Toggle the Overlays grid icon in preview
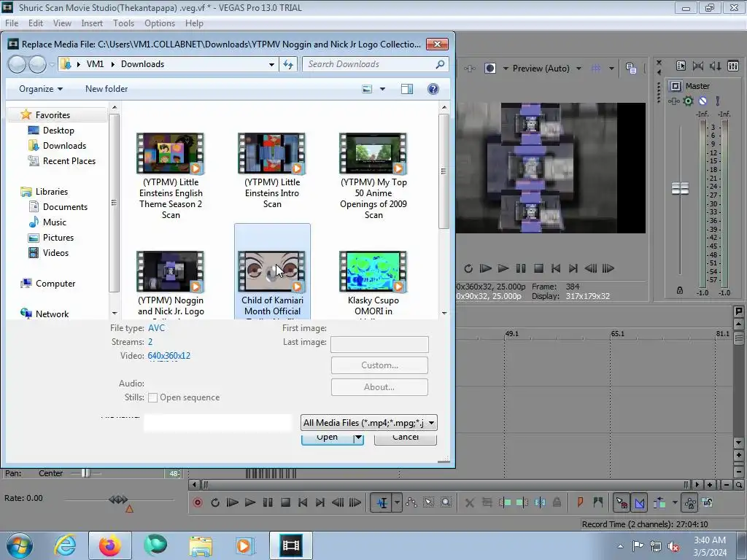The height and width of the screenshot is (560, 747). point(595,68)
